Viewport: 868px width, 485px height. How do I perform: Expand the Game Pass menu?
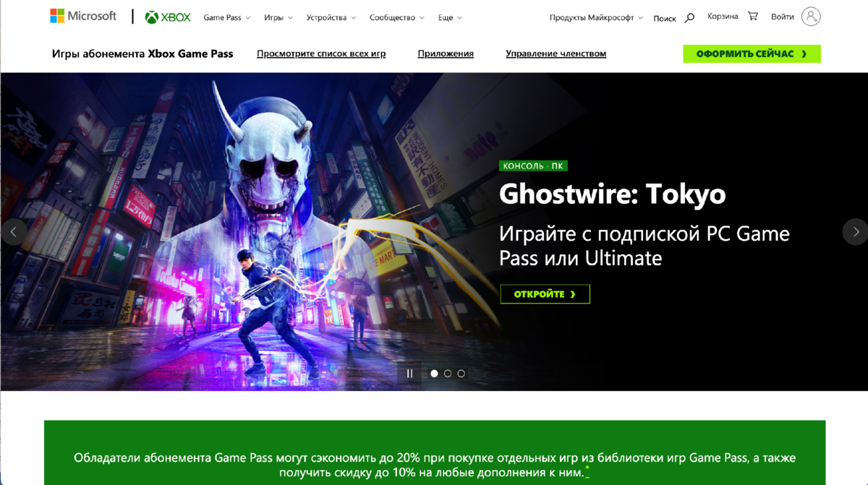click(227, 17)
